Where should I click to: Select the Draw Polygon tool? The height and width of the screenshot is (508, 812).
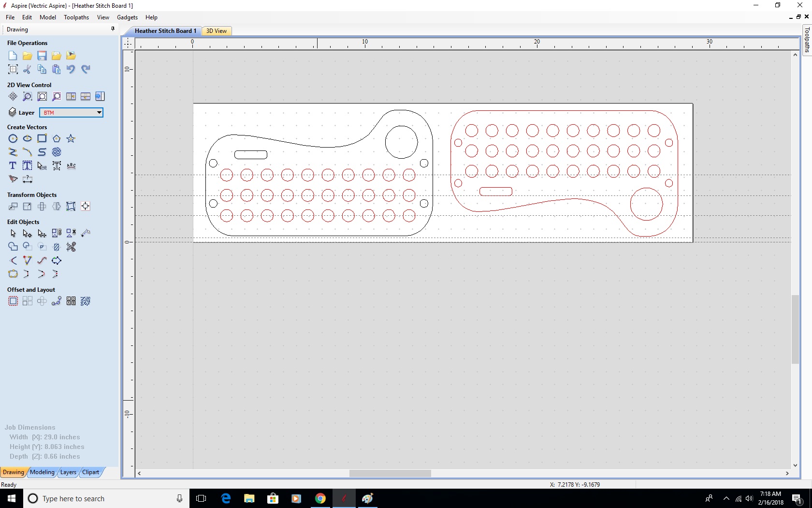click(x=57, y=138)
